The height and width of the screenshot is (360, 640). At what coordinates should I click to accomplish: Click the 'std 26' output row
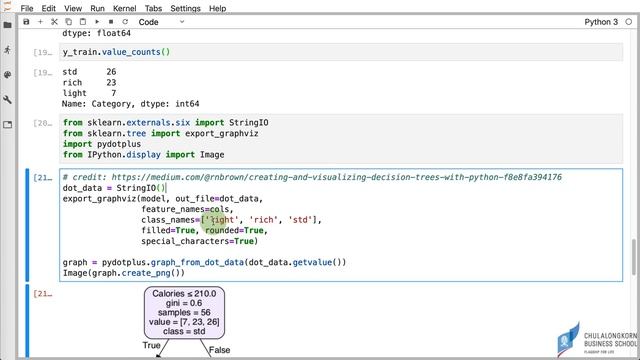[89, 72]
